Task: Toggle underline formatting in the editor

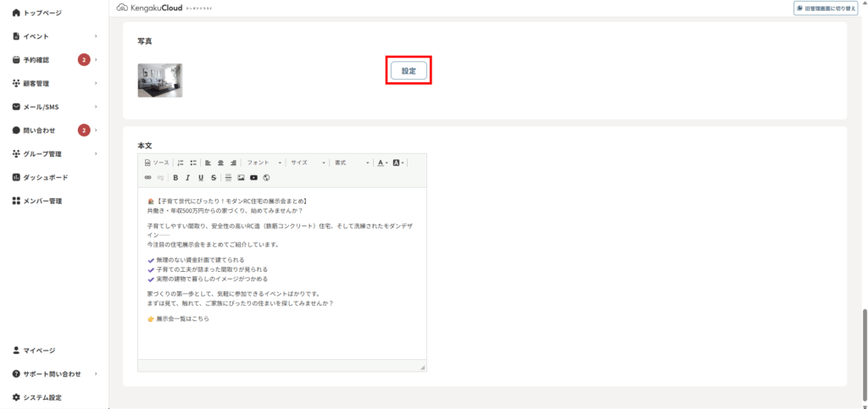Action: (x=201, y=178)
